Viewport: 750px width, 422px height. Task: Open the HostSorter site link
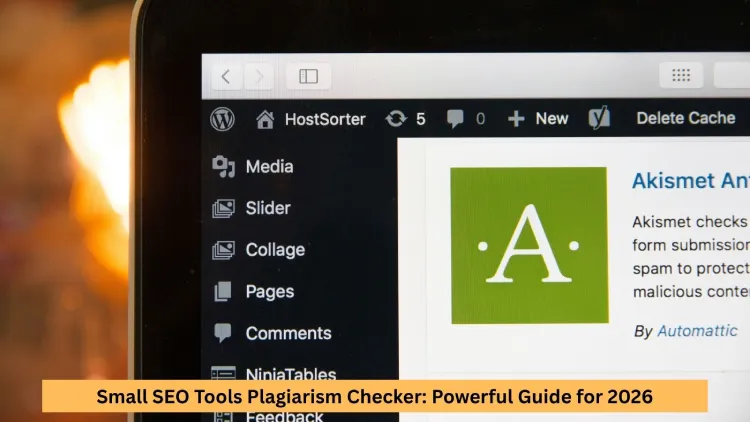tap(325, 119)
